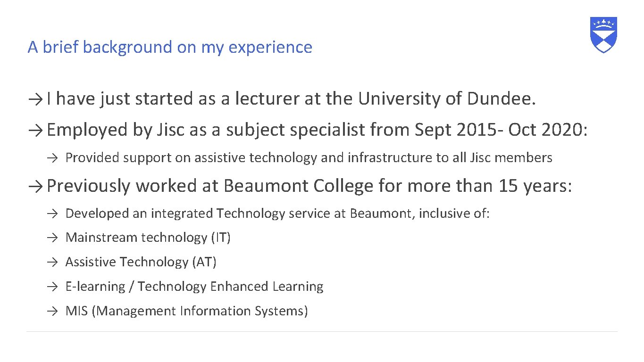The width and height of the screenshot is (644, 362).
Task: Click the "Assistive Technology (AT)" text
Action: [x=141, y=262]
